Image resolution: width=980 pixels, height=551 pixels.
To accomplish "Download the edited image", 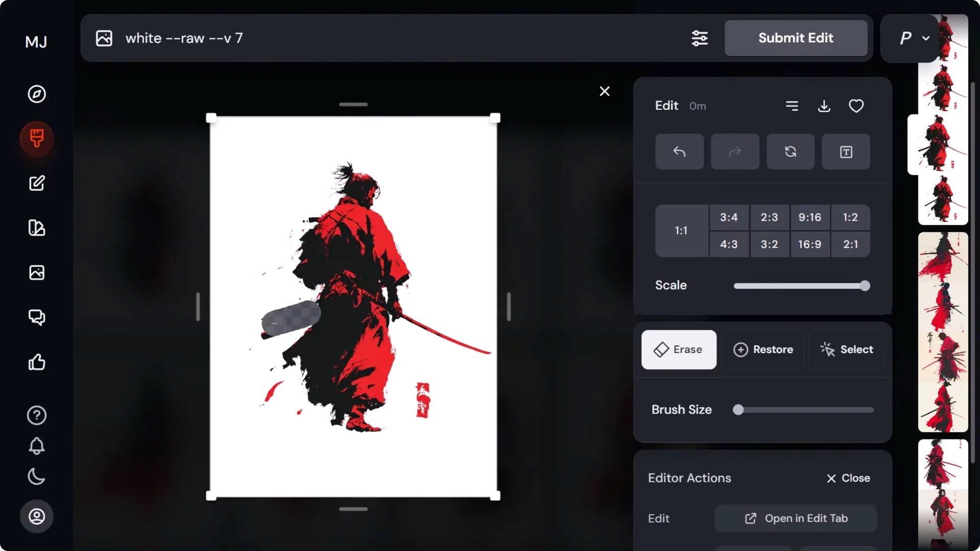I will [824, 106].
